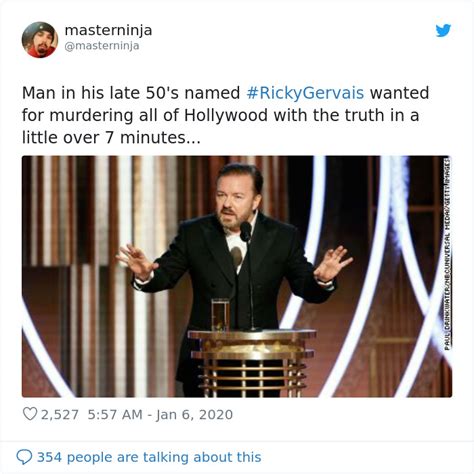Click the drink glass on the podium
Screen dimensions: 474x474
tap(220, 315)
